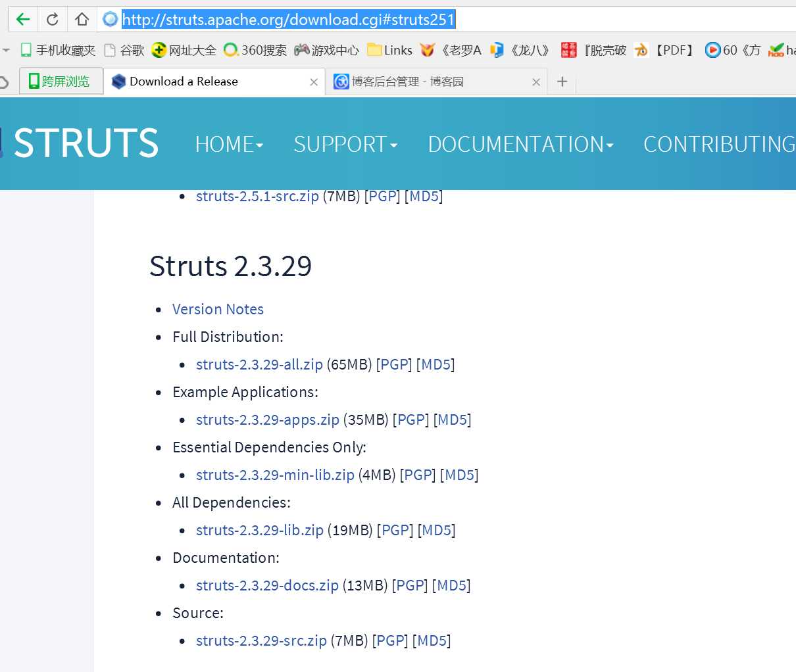The image size is (796, 672).
Task: Go back with the green arrow
Action: tap(23, 19)
